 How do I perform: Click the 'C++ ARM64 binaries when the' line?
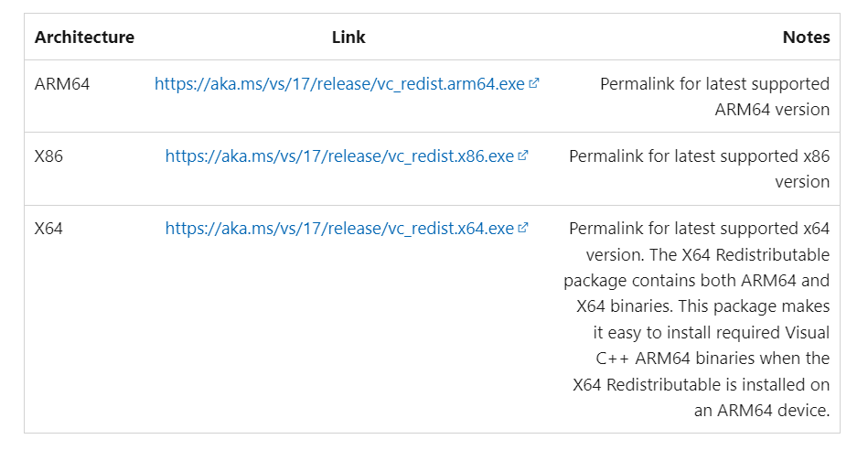click(713, 359)
